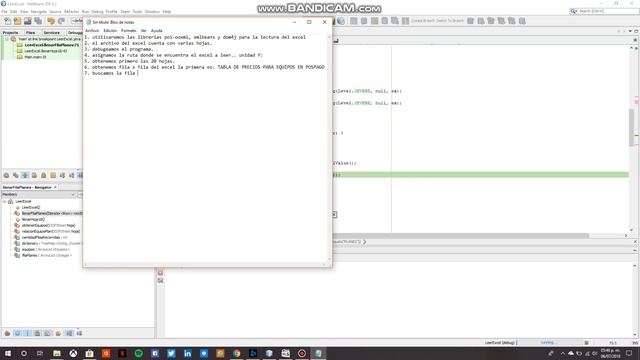Click the Redo toolbar icon

pos(61,21)
